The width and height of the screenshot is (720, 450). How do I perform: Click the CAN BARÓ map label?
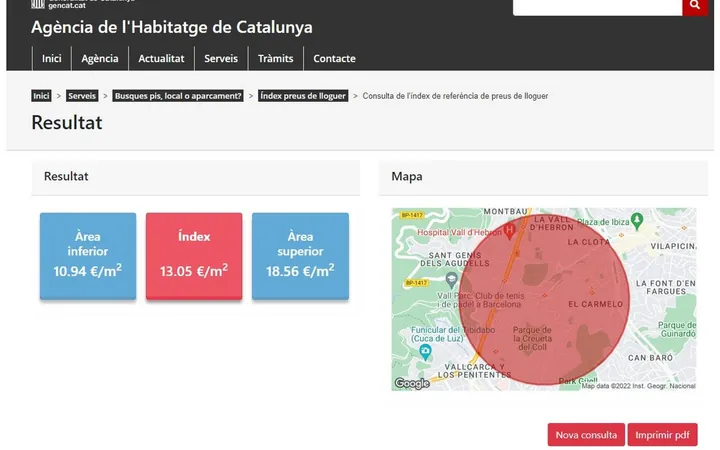(x=650, y=358)
